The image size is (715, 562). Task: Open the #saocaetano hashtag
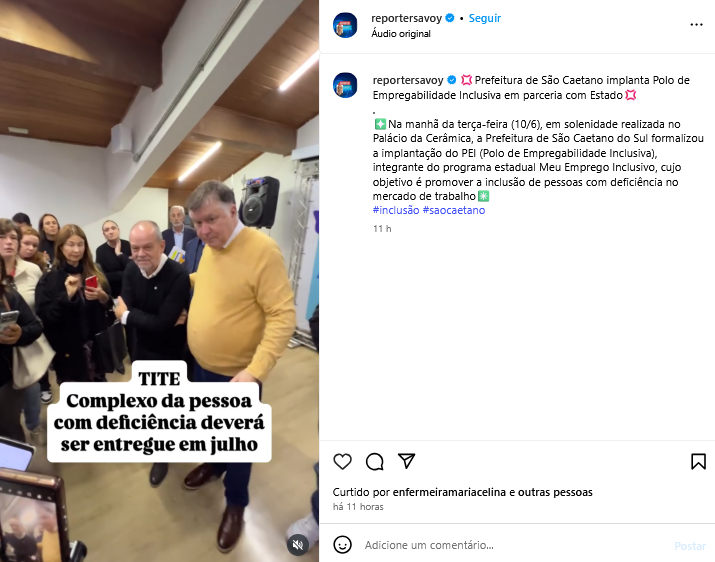tap(454, 210)
